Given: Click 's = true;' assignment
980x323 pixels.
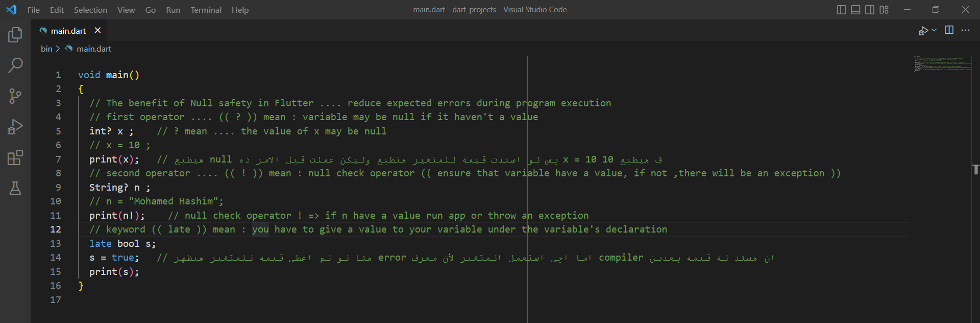Looking at the screenshot, I should 114,258.
